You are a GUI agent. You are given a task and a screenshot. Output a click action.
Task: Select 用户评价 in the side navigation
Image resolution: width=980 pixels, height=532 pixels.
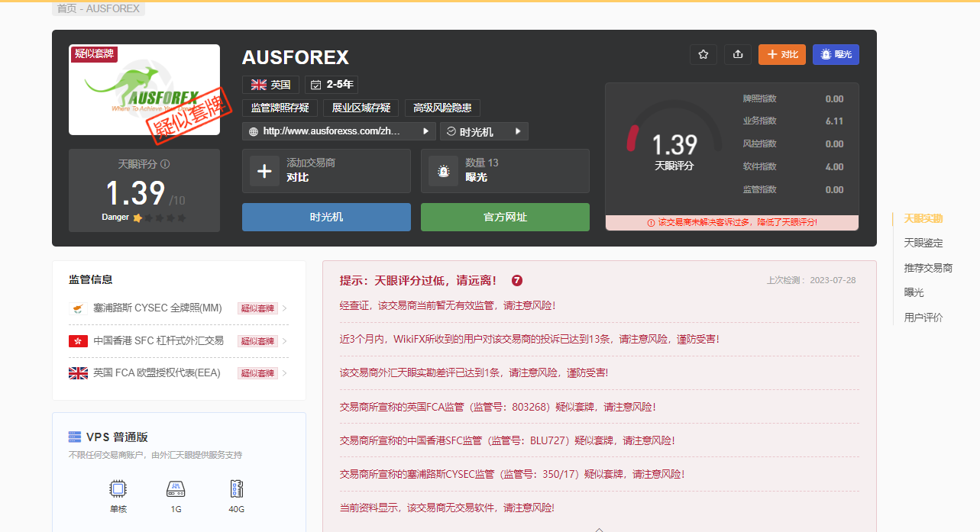[923, 318]
